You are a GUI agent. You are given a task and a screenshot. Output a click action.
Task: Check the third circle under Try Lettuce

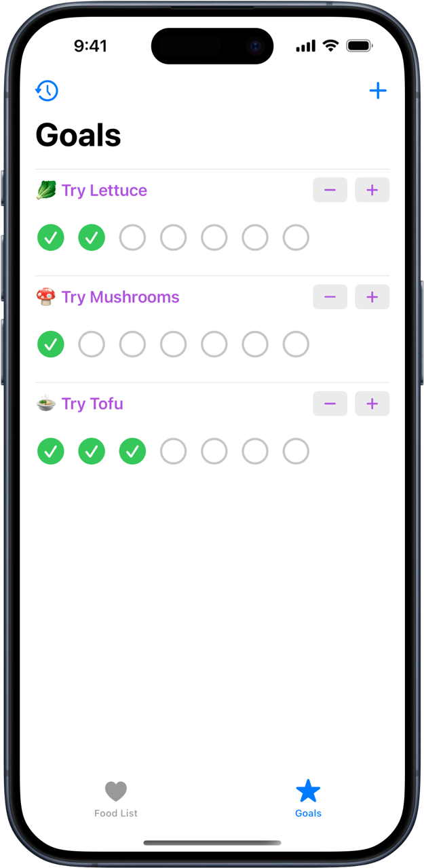click(132, 237)
